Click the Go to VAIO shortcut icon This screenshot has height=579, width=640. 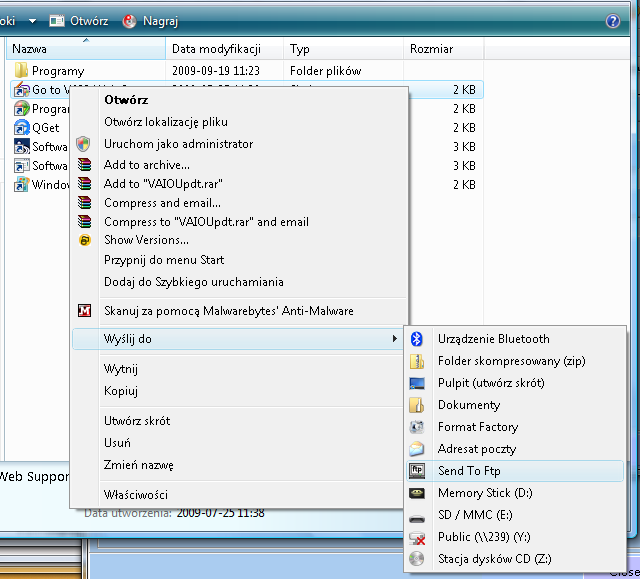(21, 90)
